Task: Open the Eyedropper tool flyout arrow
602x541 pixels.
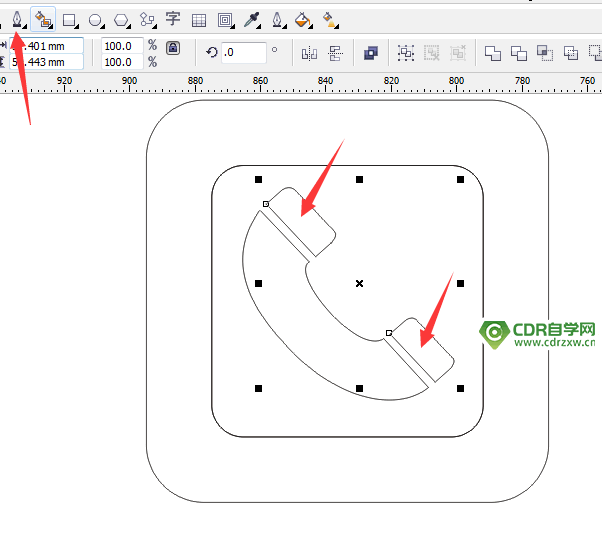Action: 260,26
